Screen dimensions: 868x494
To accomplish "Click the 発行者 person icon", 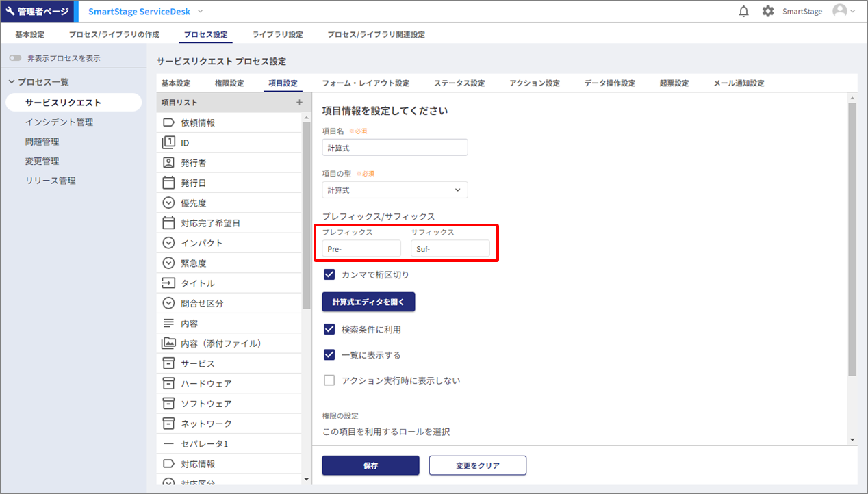I will [x=168, y=163].
